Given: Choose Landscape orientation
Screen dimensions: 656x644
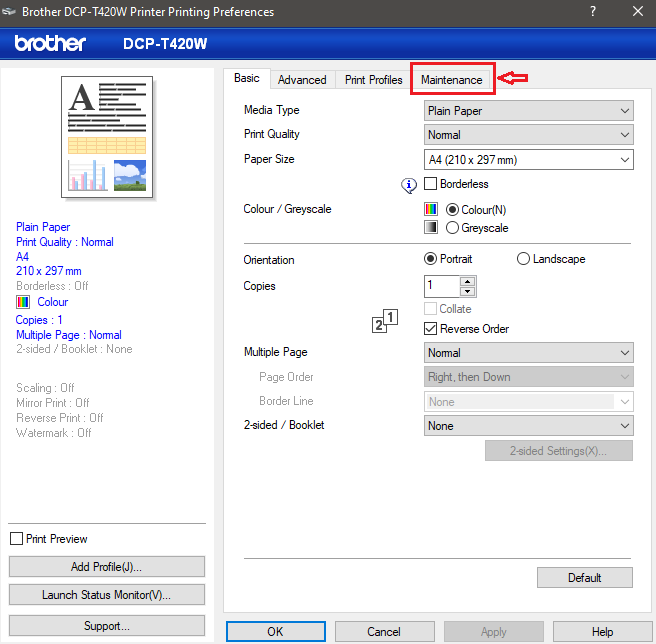Looking at the screenshot, I should [523, 259].
